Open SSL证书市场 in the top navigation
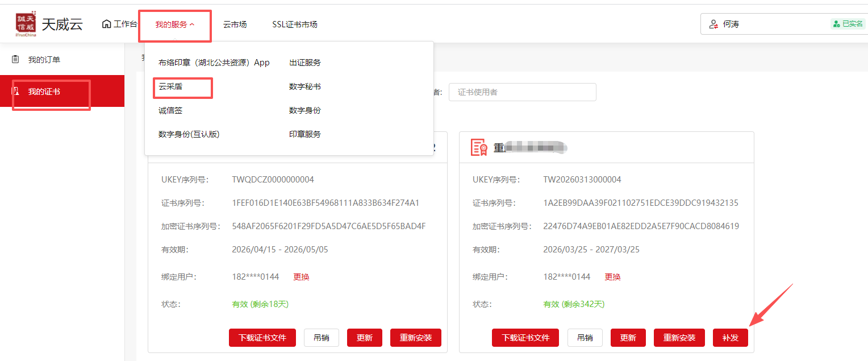868x361 pixels. click(x=294, y=24)
